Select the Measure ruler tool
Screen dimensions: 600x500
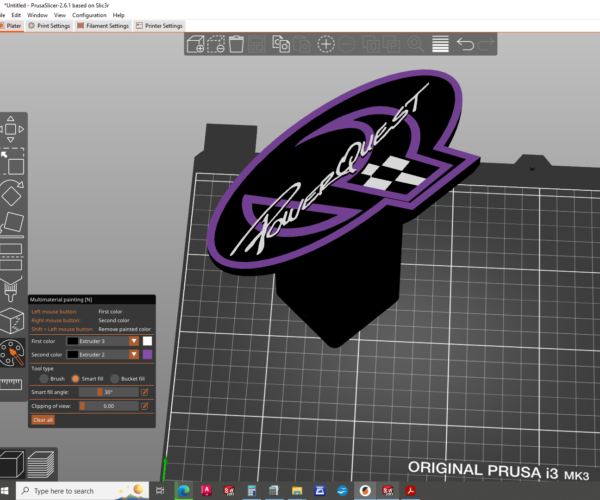(x=11, y=384)
